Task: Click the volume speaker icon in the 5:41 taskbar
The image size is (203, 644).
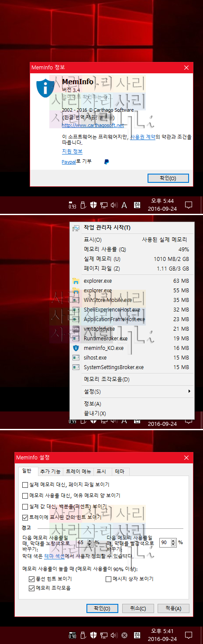Action: 114,635
